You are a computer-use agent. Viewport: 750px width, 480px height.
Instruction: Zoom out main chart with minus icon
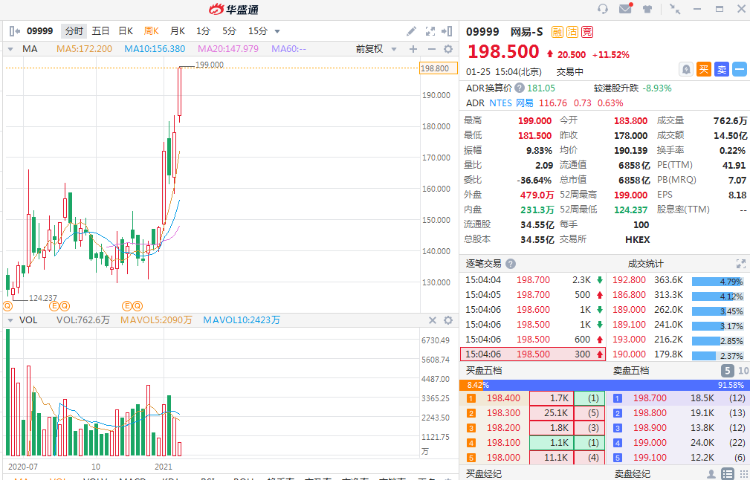(431, 49)
